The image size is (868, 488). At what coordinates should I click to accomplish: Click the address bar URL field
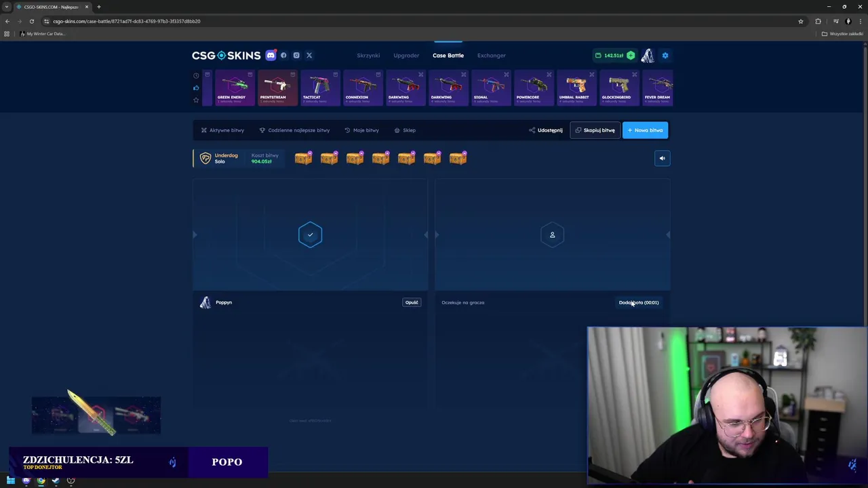[420, 21]
